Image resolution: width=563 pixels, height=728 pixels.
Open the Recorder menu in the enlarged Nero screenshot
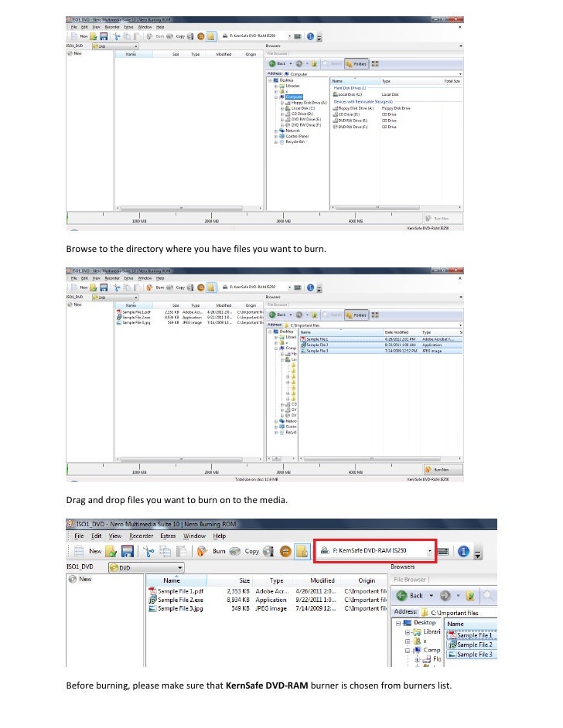pyautogui.click(x=142, y=536)
